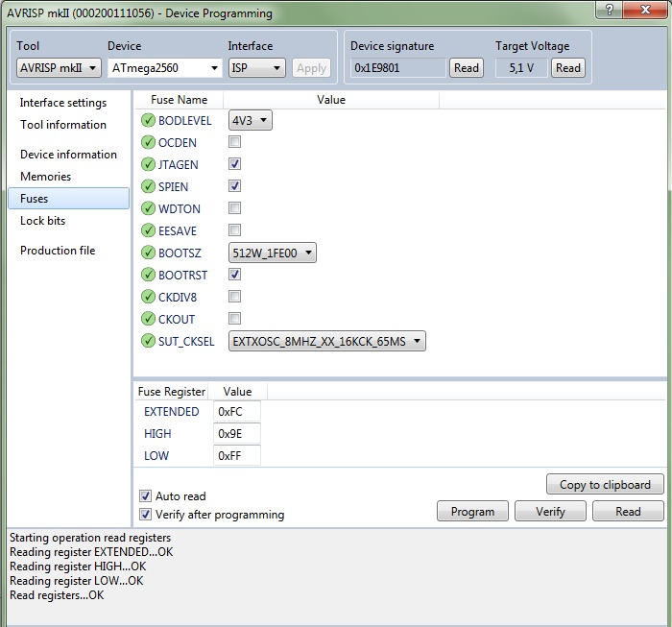672x627 pixels.
Task: Click the green check icon beside JTAGEN
Action: coord(148,164)
